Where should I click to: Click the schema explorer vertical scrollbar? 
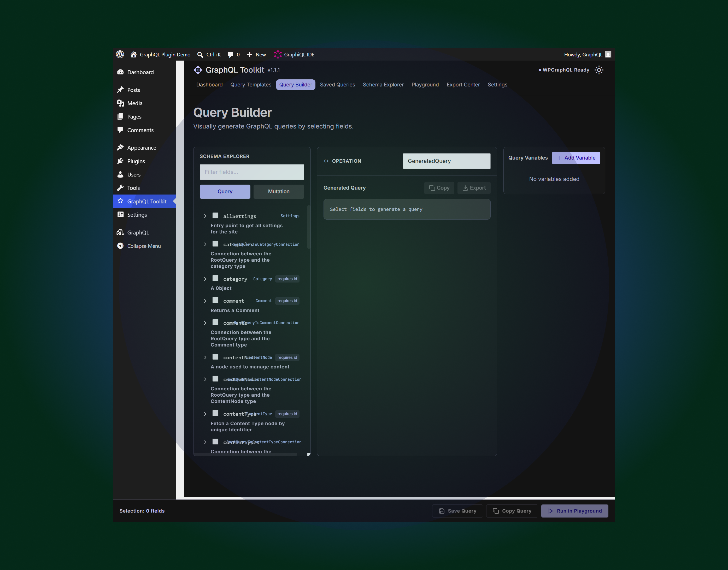coord(309,227)
